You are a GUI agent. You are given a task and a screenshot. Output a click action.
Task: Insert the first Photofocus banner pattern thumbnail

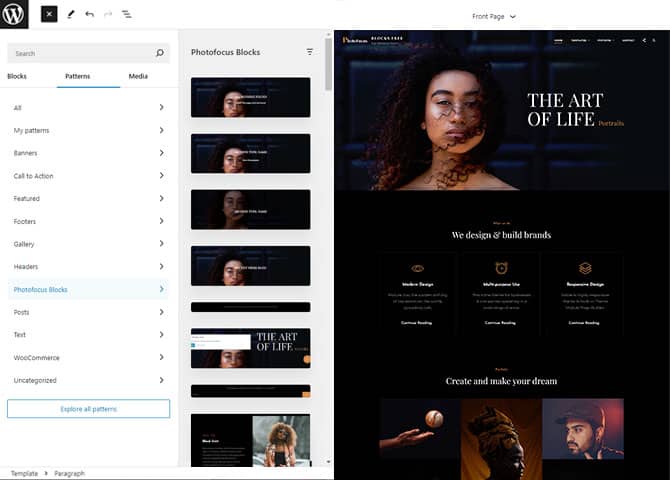pyautogui.click(x=250, y=97)
